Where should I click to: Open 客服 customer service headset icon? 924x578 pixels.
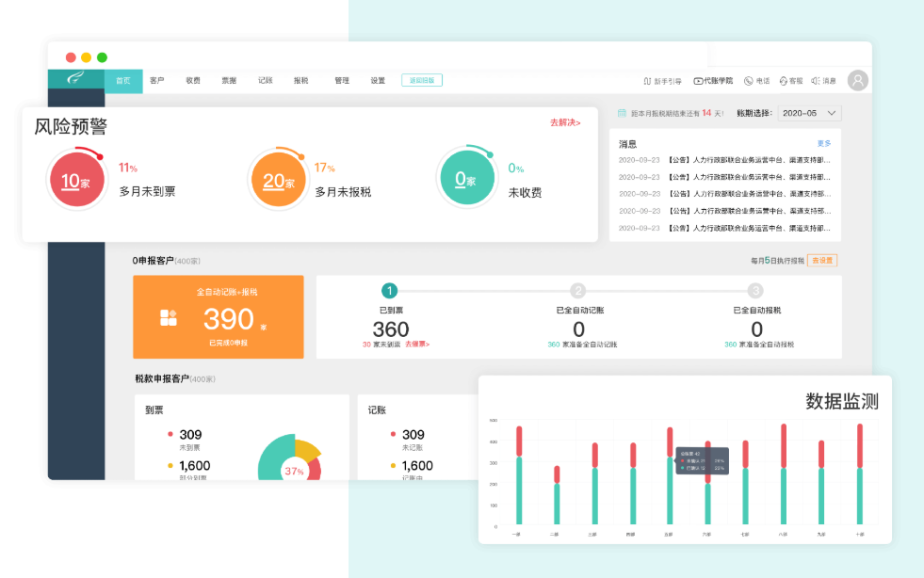click(784, 81)
